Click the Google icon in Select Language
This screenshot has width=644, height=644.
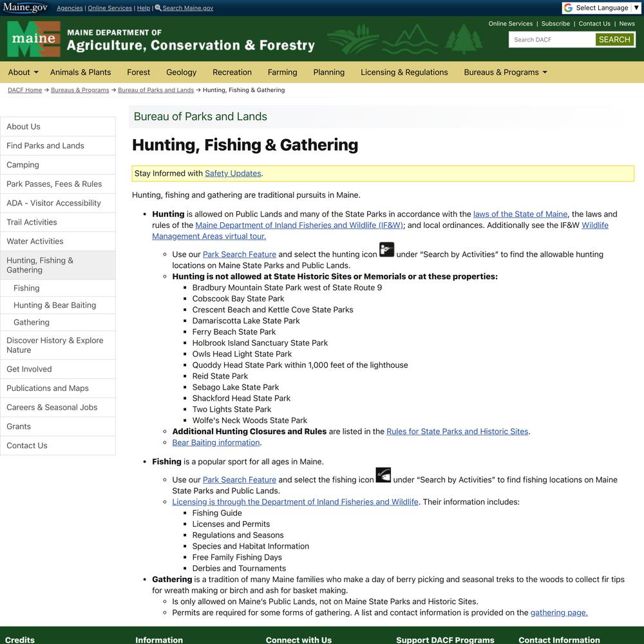(x=568, y=8)
